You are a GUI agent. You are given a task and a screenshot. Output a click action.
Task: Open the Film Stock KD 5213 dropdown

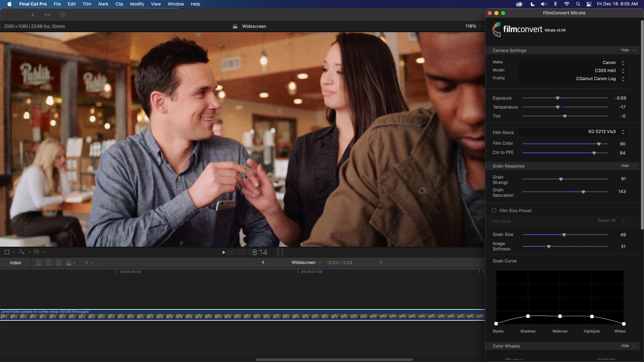click(573, 132)
